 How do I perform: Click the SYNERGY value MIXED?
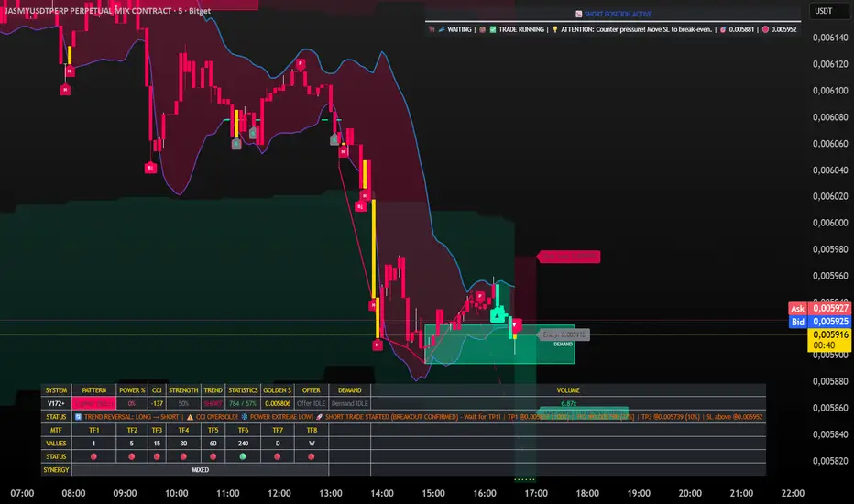point(200,470)
